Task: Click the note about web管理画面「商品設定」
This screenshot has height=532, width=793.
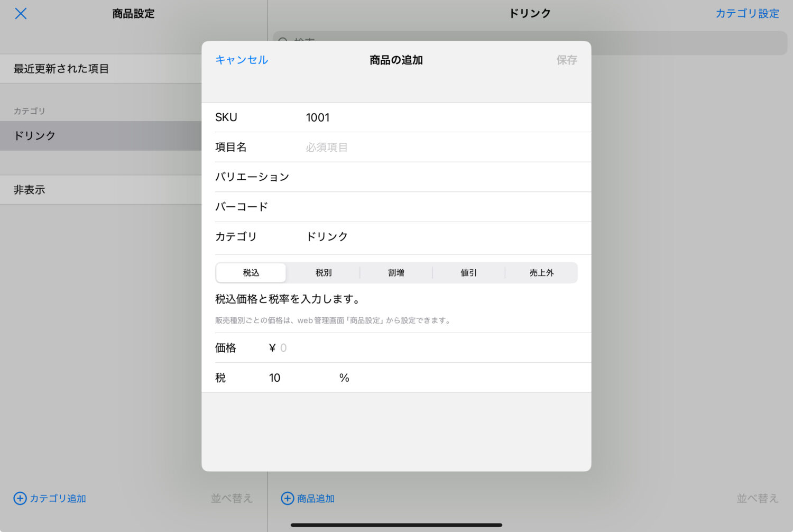Action: pos(334,320)
